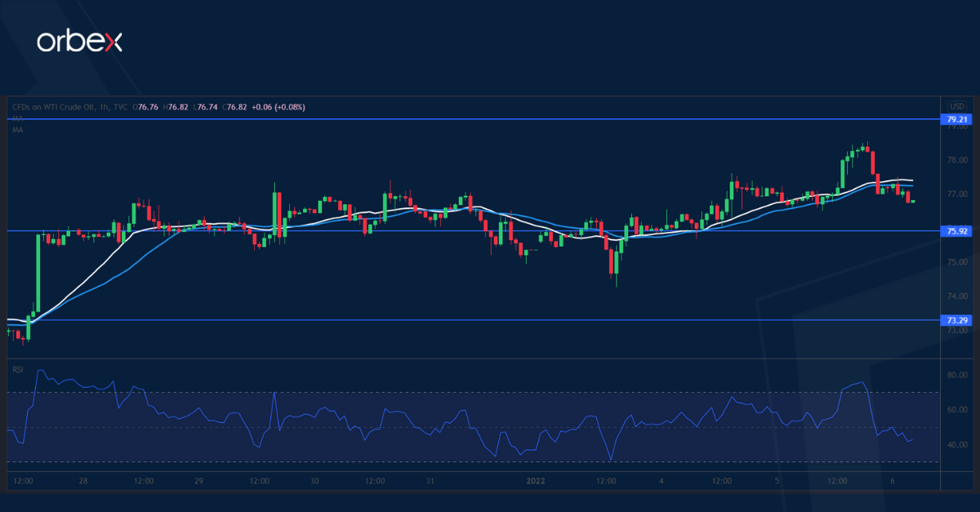Click the 78.00 price scale label
Image resolution: width=980 pixels, height=512 pixels.
pyautogui.click(x=956, y=160)
